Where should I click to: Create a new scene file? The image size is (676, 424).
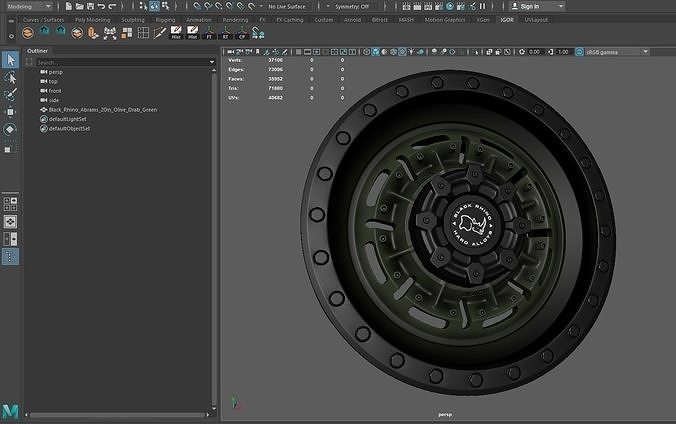69,6
